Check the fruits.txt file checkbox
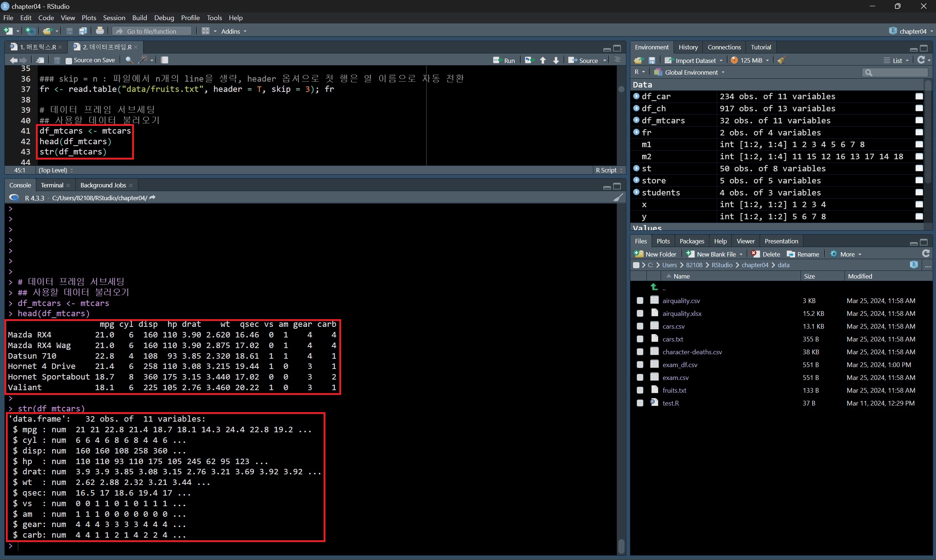The image size is (936, 560). coord(640,390)
